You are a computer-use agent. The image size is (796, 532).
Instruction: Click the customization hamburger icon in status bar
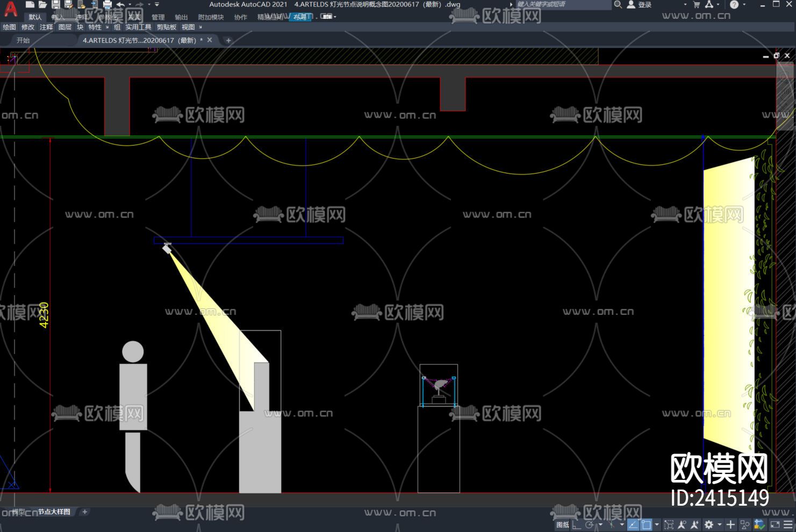click(x=788, y=524)
